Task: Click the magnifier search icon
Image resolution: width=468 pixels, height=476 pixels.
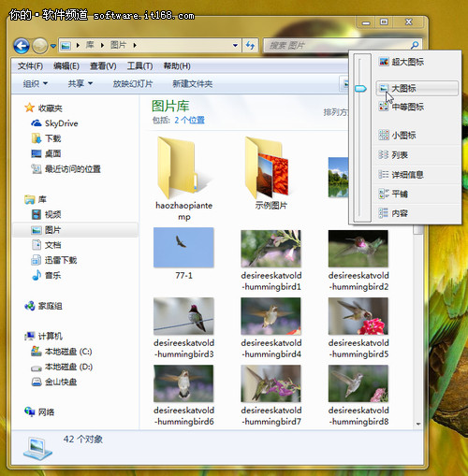Action: 415,46
